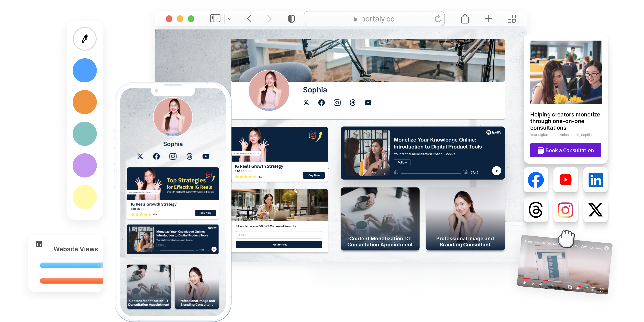Play the desktop Spotify episode
The image size is (644, 322).
coord(496,171)
